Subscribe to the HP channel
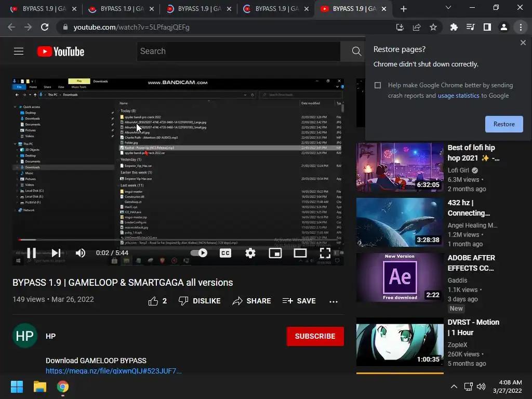The width and height of the screenshot is (532, 399). pyautogui.click(x=315, y=336)
